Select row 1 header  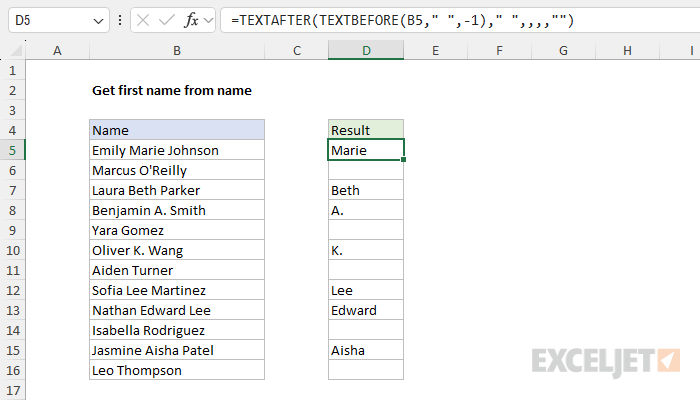(x=12, y=70)
